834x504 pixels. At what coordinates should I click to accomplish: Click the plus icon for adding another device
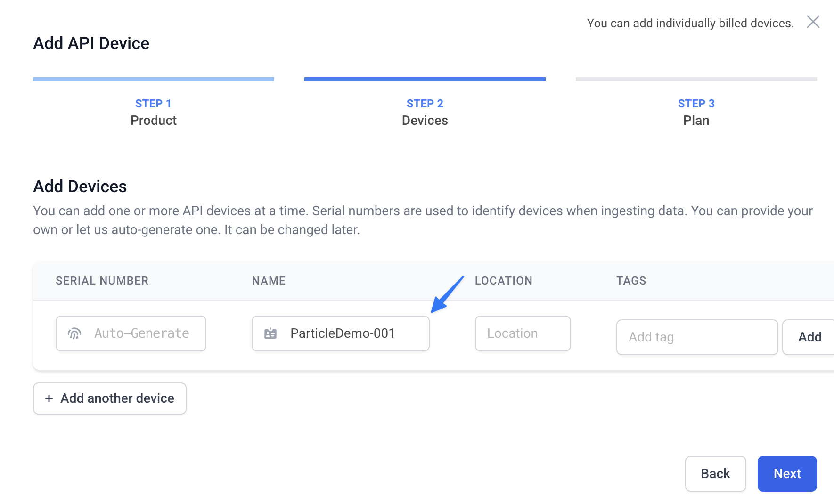(x=49, y=398)
